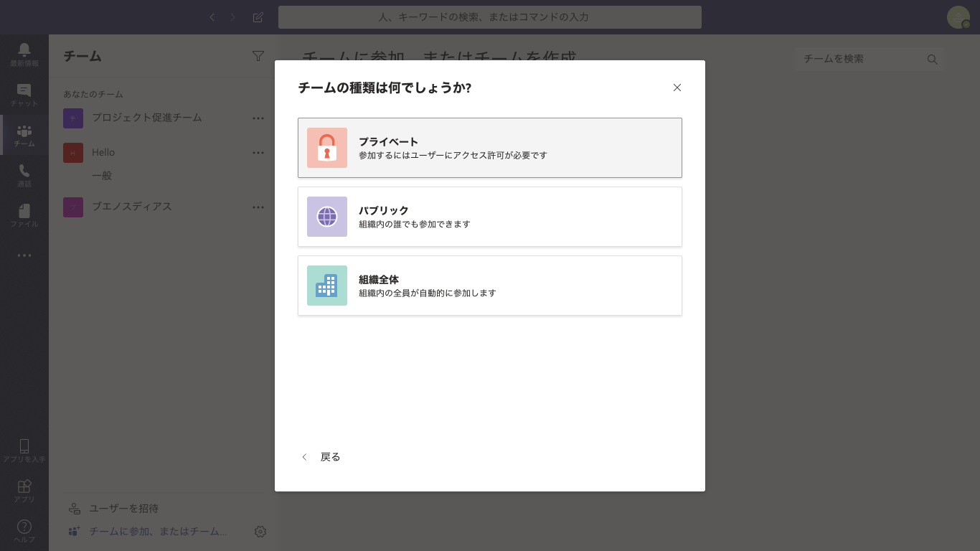Click the filter funnel icon for teams
Screen dimensions: 980x551
258,56
